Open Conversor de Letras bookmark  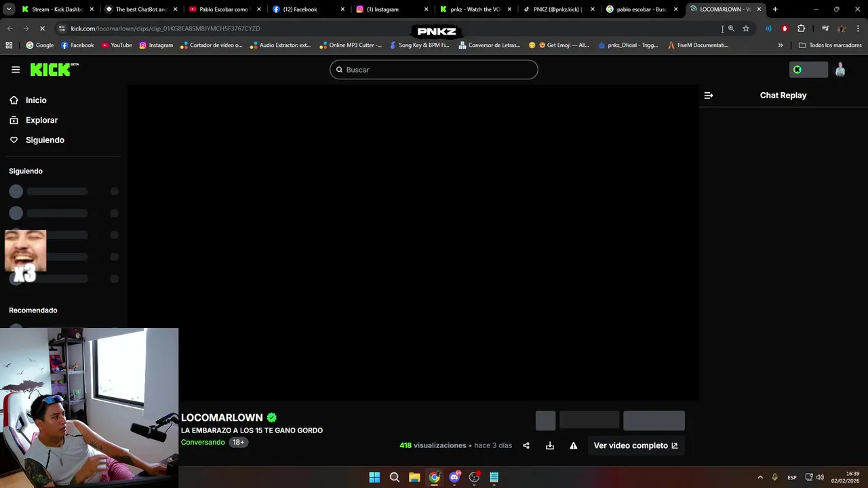click(490, 45)
